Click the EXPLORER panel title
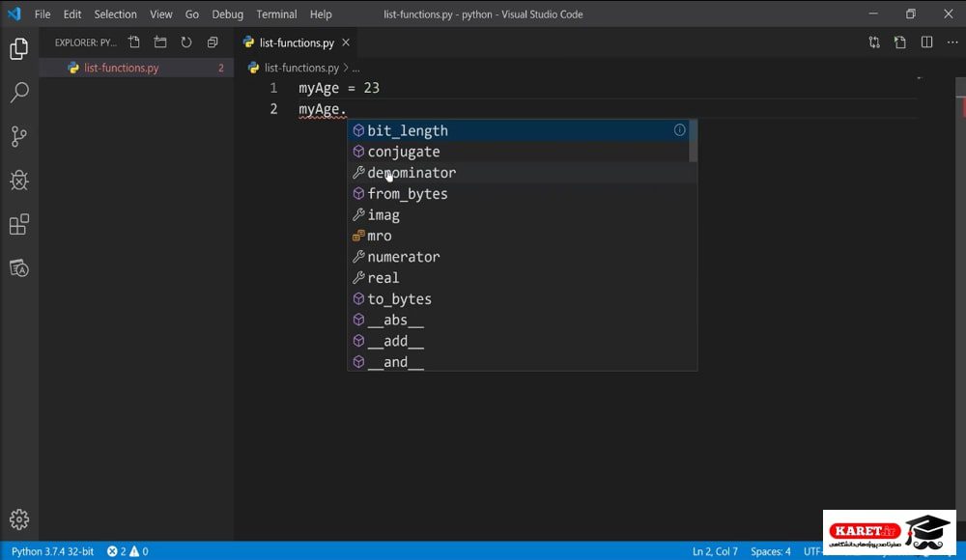The image size is (966, 560). tap(85, 42)
